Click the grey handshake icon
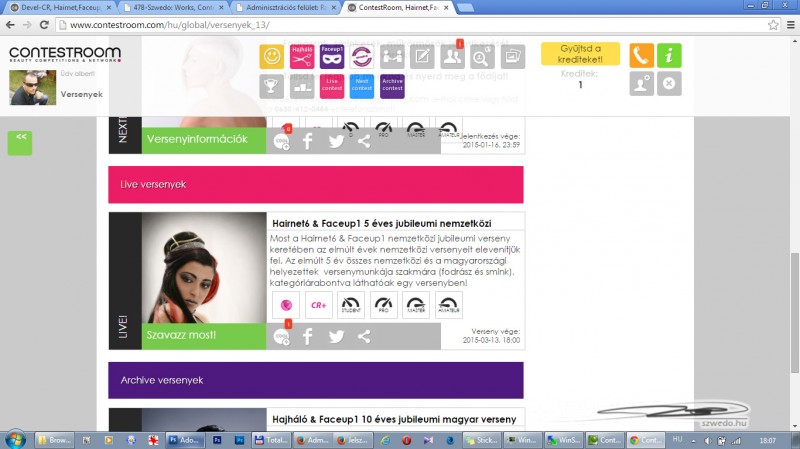 392,56
